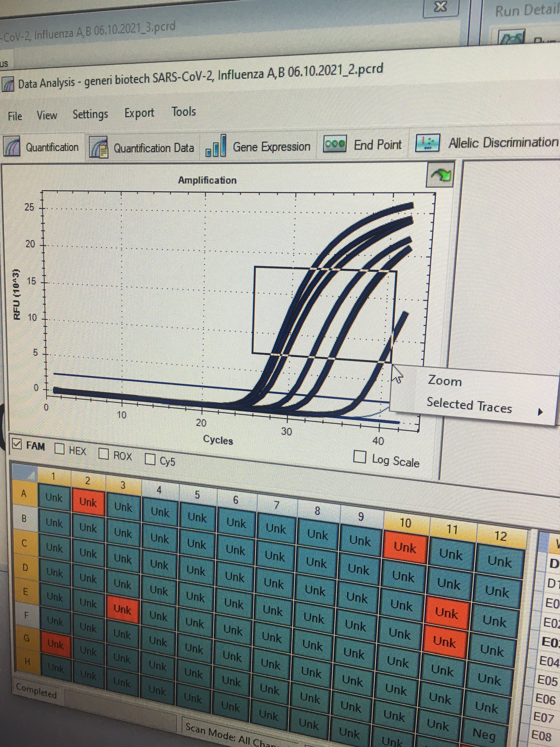The height and width of the screenshot is (747, 560).
Task: Open the Tools menu
Action: tap(184, 111)
